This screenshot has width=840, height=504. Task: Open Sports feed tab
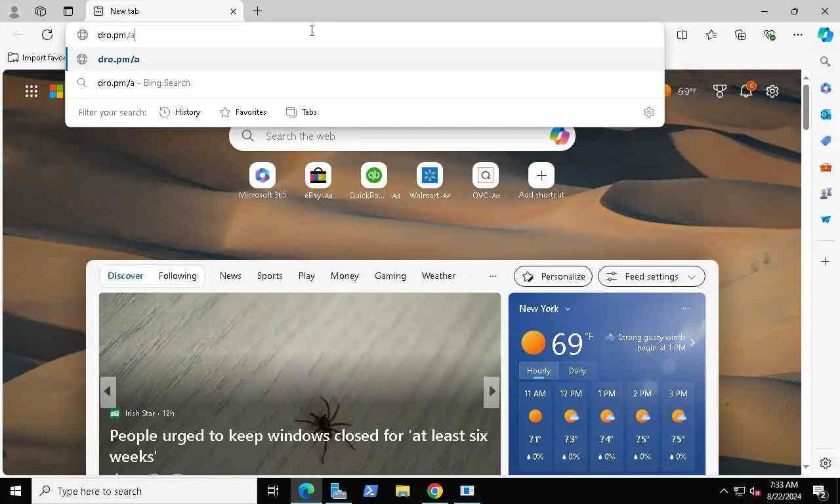(270, 276)
